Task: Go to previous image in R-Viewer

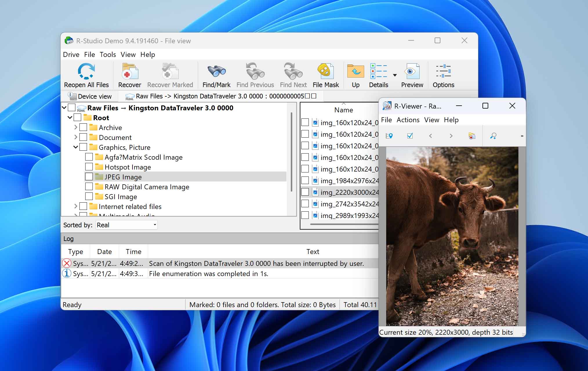Action: tap(431, 136)
